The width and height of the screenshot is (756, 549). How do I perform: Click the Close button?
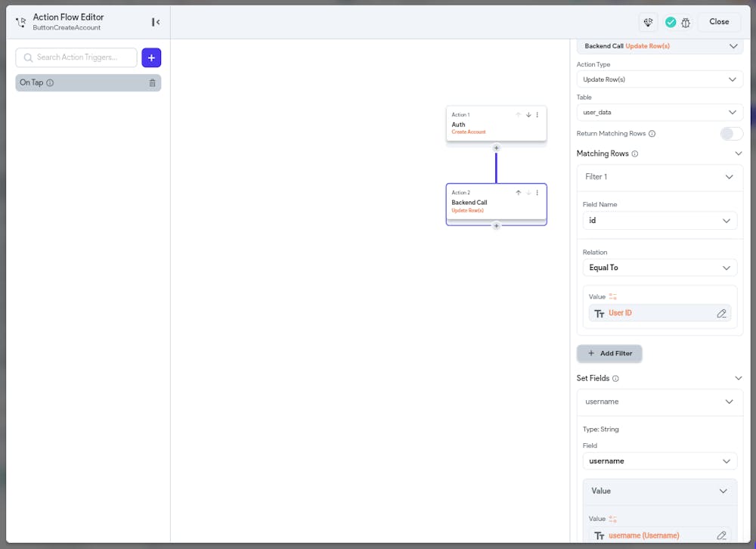pyautogui.click(x=719, y=22)
